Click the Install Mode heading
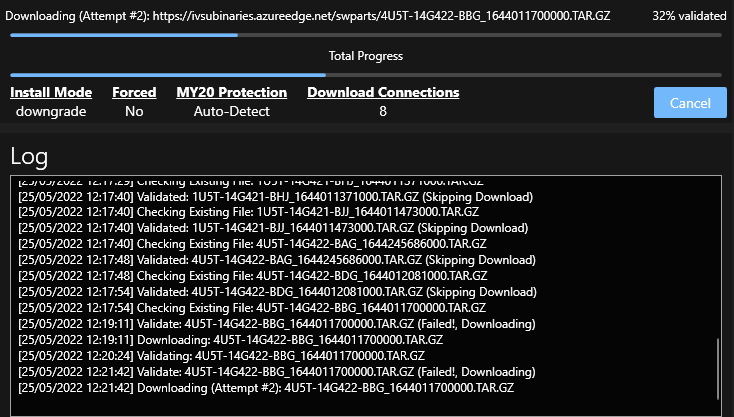The image size is (734, 417). [x=51, y=92]
